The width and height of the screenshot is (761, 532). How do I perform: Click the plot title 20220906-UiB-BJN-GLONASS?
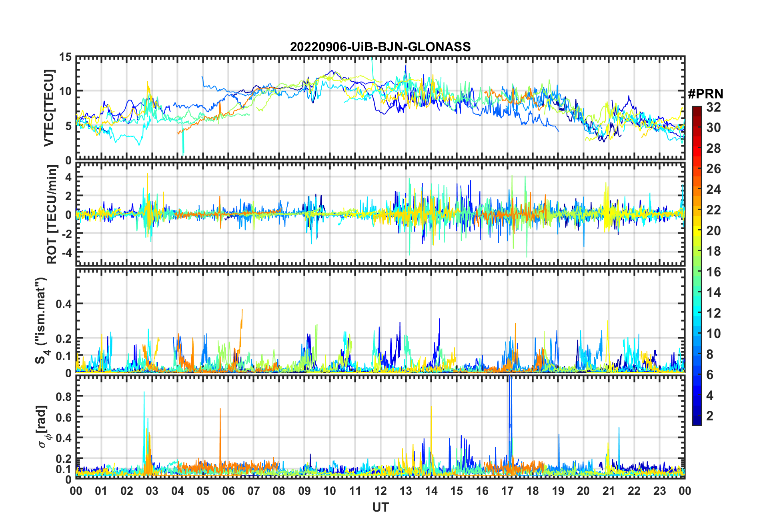pyautogui.click(x=380, y=47)
